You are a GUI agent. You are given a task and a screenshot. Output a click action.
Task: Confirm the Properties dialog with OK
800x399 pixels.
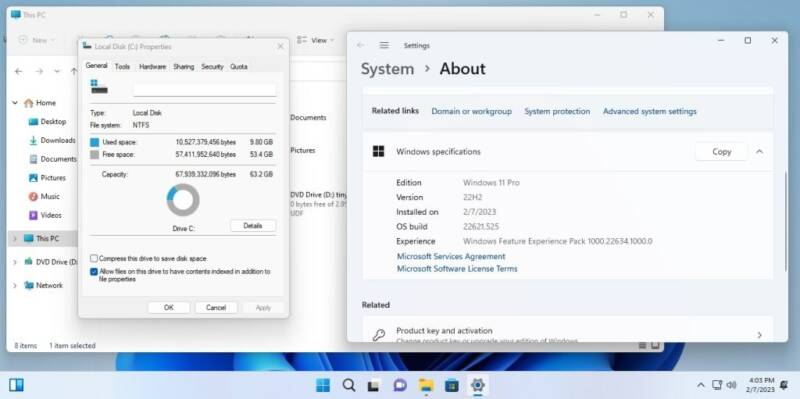(169, 308)
